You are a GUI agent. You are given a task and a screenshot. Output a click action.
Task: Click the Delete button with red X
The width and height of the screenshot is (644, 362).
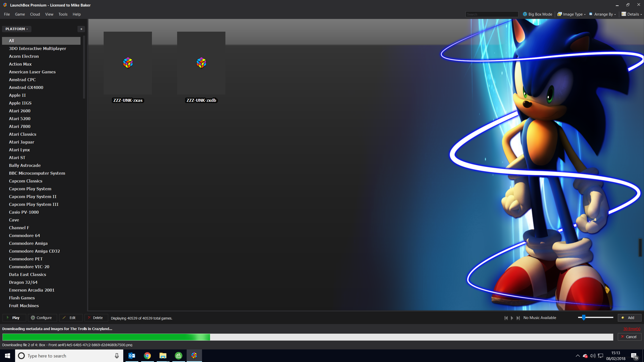point(96,318)
